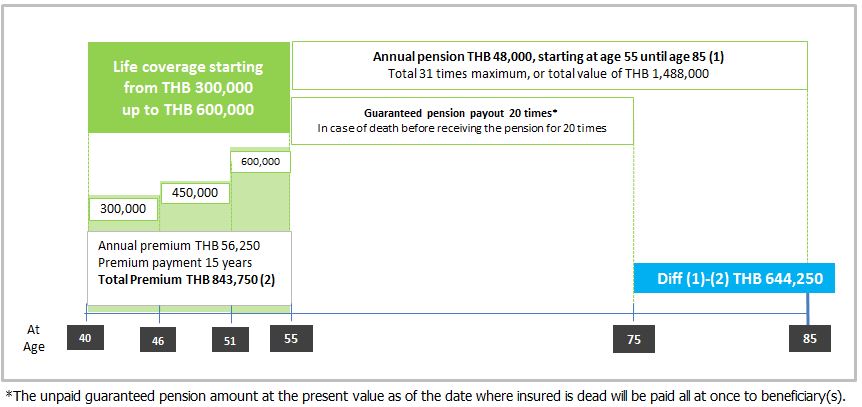The width and height of the screenshot is (862, 407).
Task: Click the green Life coverage header box
Action: (x=189, y=88)
